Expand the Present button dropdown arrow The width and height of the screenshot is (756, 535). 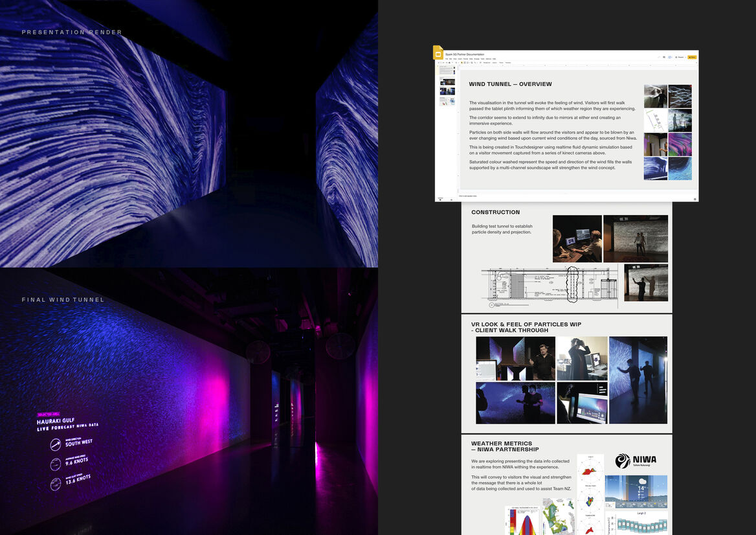684,57
